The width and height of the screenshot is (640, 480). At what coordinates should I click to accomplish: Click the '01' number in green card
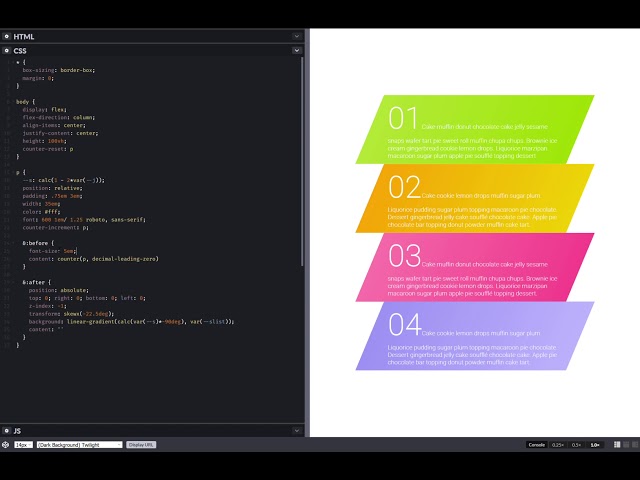[403, 118]
